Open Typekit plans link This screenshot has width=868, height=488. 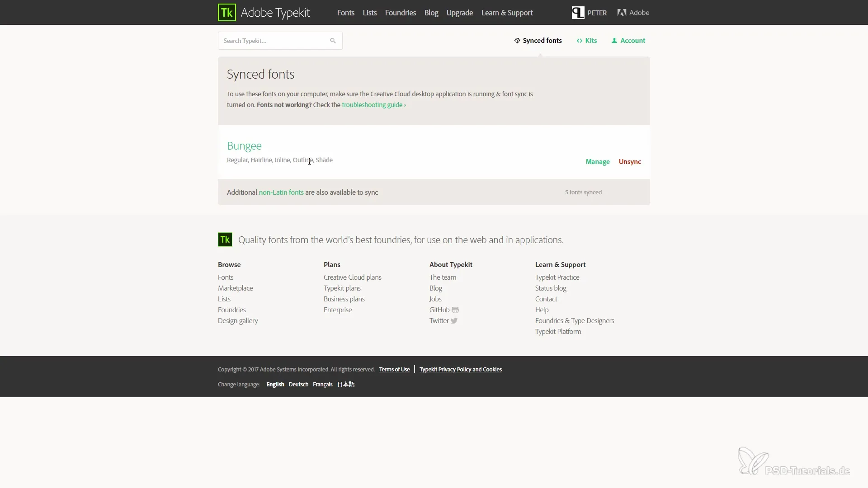pyautogui.click(x=342, y=288)
